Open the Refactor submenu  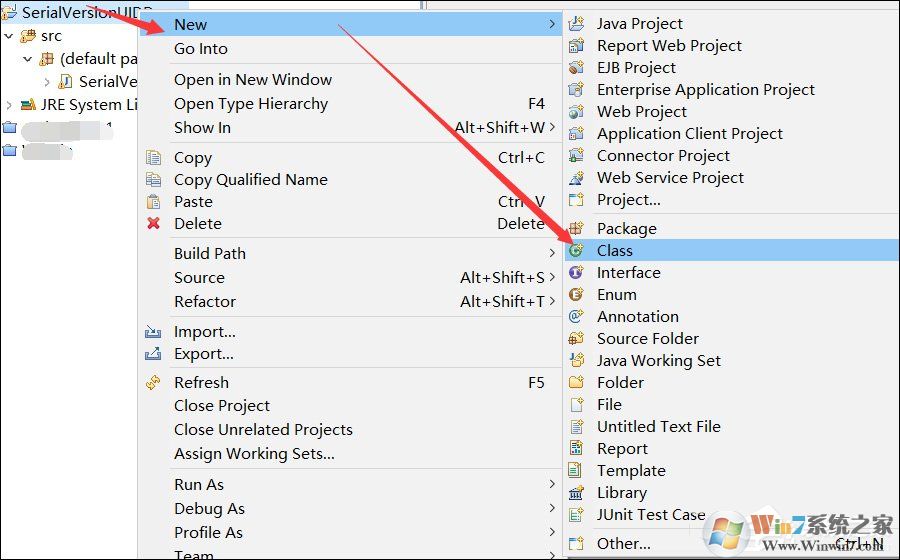pos(205,302)
